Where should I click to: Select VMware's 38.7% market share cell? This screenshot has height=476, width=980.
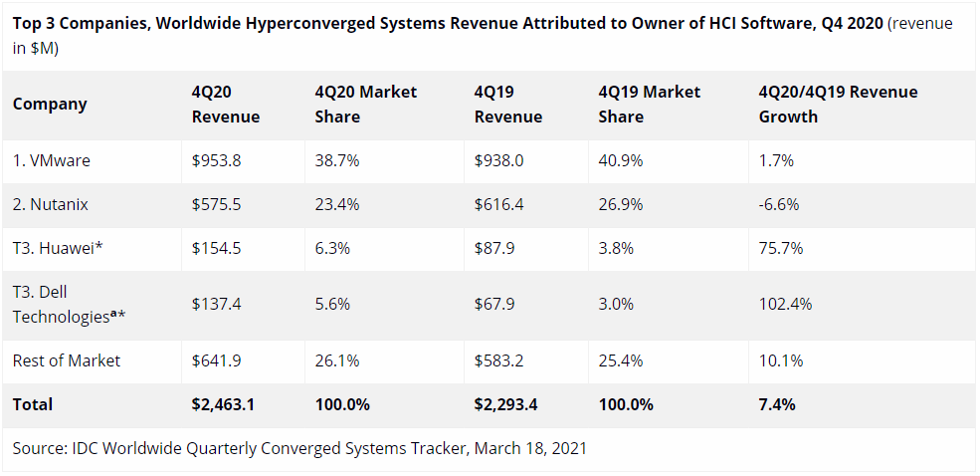(337, 160)
